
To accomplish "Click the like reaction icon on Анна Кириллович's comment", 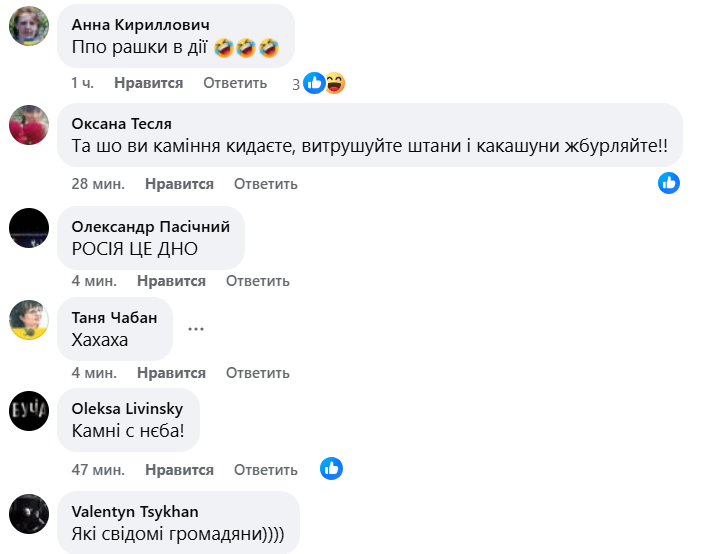I will pos(315,84).
